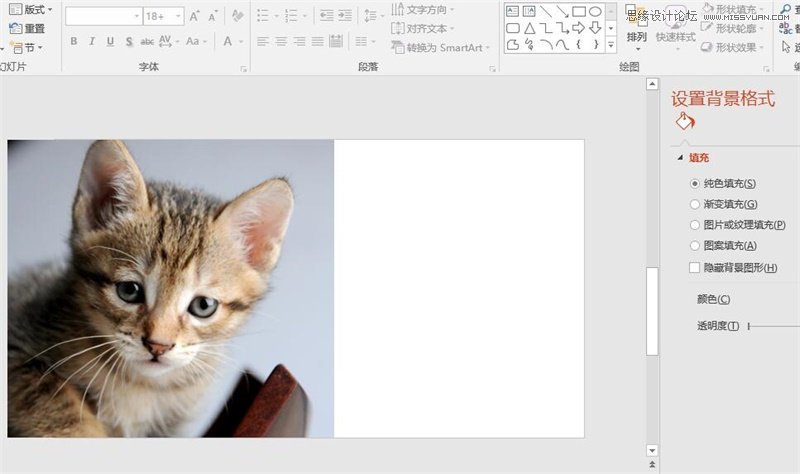
Task: Open 快速样式 quick styles
Action: [676, 28]
